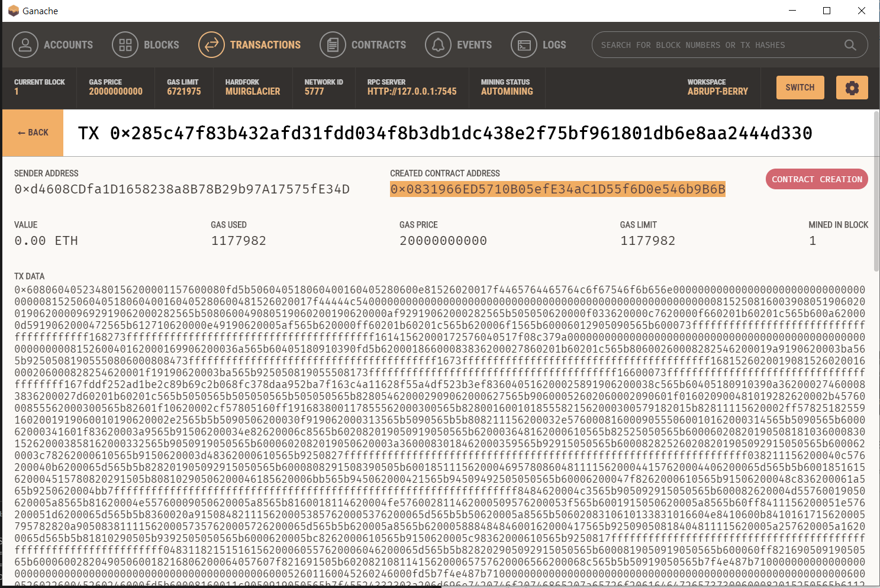Click the vertical scrollbar thumb
Image resolution: width=880 pixels, height=588 pixels.
pyautogui.click(x=876, y=190)
